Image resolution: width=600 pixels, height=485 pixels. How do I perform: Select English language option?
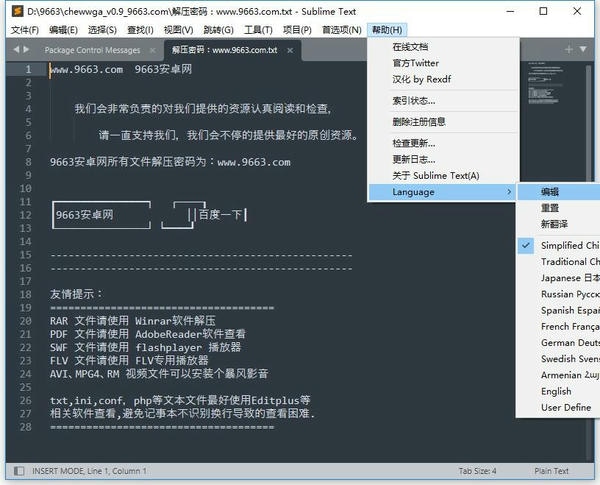[559, 391]
